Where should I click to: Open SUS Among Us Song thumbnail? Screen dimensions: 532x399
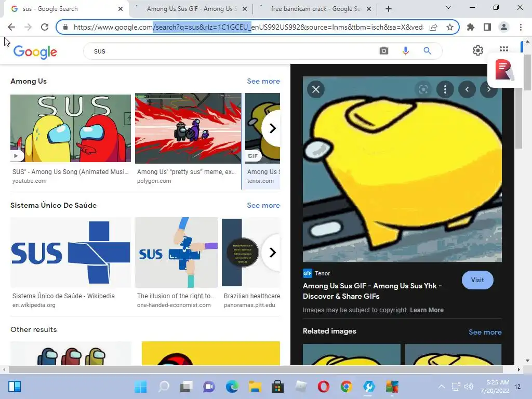[71, 128]
